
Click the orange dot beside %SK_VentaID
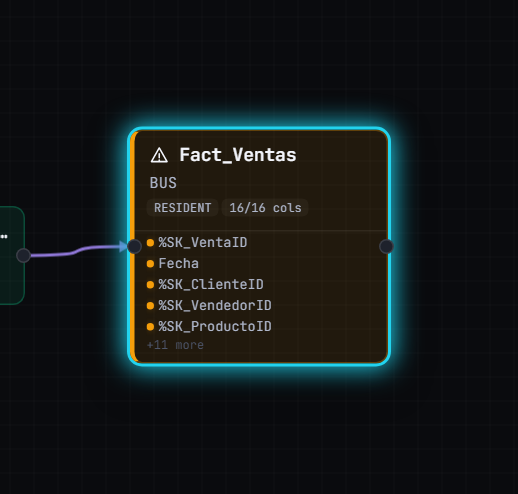150,243
